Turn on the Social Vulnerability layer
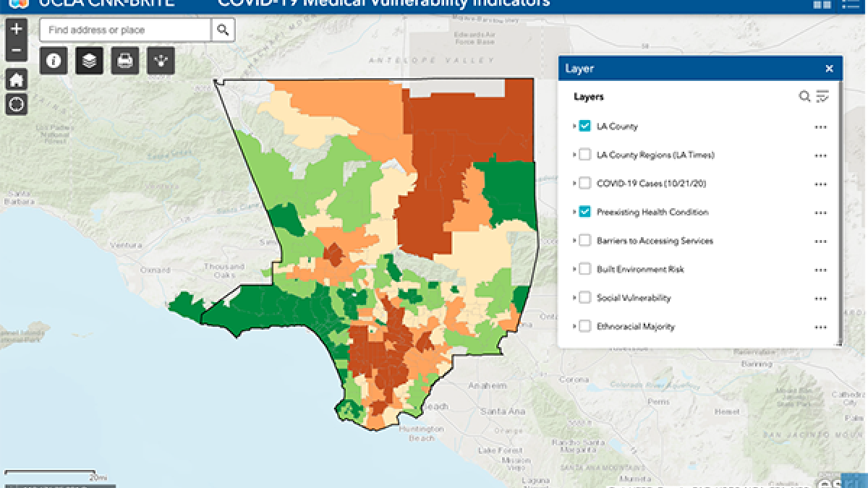The height and width of the screenshot is (488, 868). pyautogui.click(x=584, y=298)
